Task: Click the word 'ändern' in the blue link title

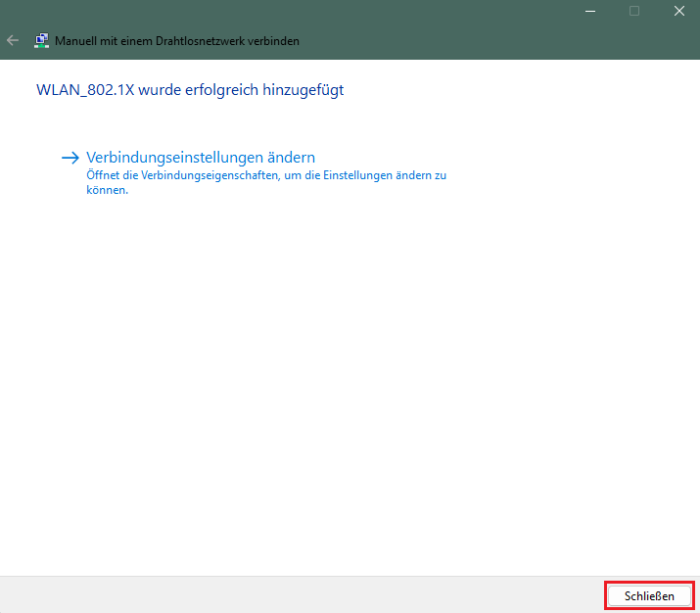Action: pos(291,157)
